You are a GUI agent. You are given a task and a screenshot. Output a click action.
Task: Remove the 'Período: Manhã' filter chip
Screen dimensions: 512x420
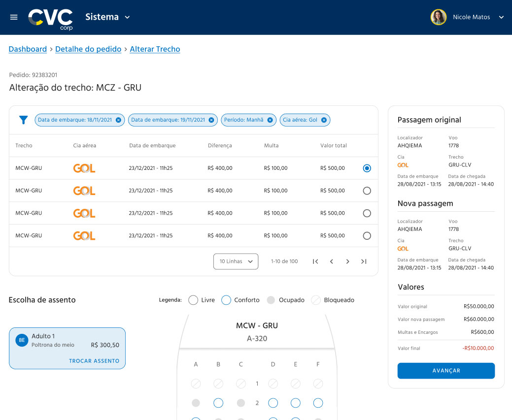click(269, 120)
